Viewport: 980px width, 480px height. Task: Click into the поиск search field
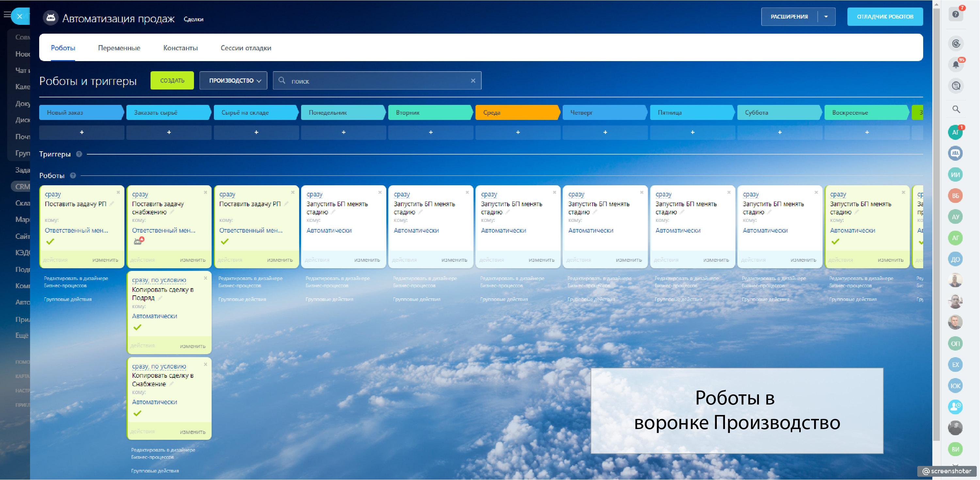coord(377,81)
